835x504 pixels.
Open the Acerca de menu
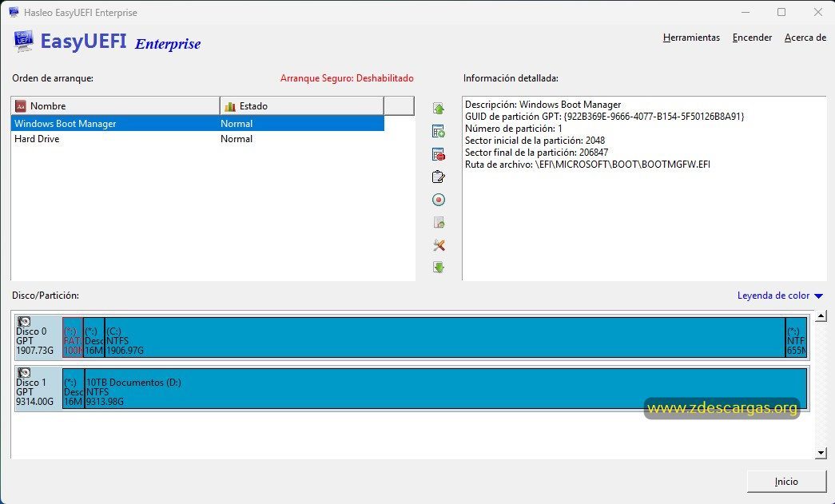[805, 38]
